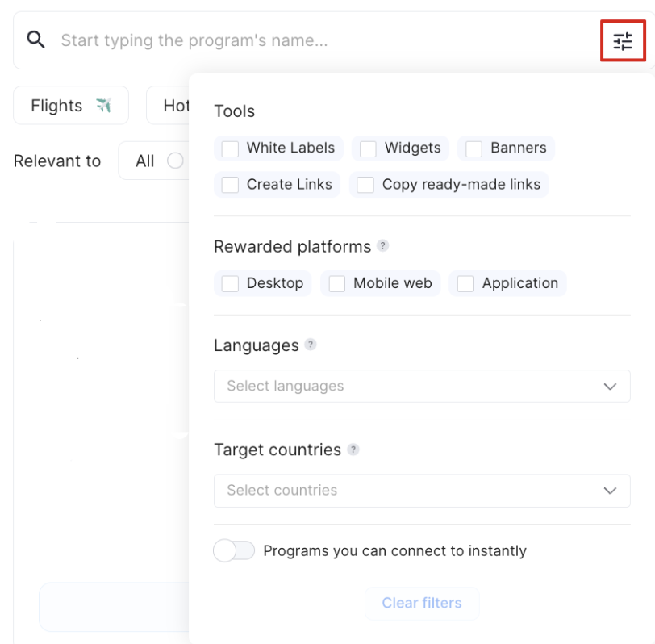The height and width of the screenshot is (644, 655).
Task: Tick the Mobile web checkbox
Action: [337, 283]
